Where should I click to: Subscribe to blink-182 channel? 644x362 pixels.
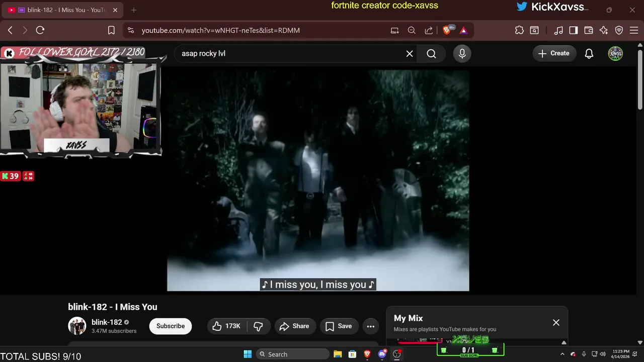pyautogui.click(x=171, y=326)
